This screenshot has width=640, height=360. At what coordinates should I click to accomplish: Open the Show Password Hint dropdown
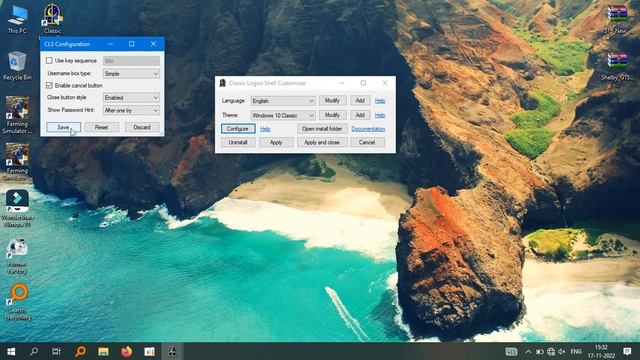131,110
